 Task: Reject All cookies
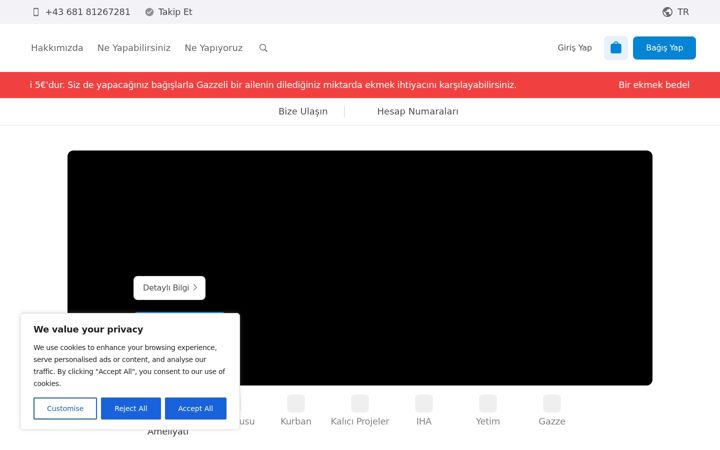coord(131,408)
